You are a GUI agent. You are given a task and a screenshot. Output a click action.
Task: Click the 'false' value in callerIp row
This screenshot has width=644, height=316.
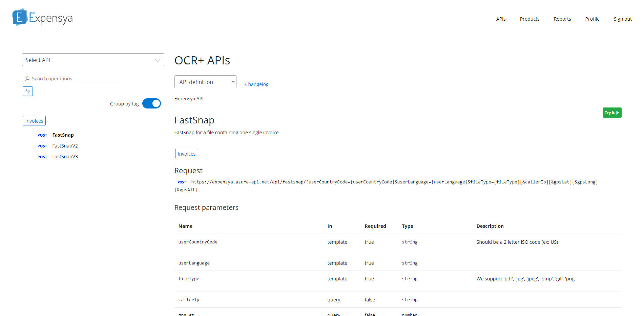tap(370, 300)
